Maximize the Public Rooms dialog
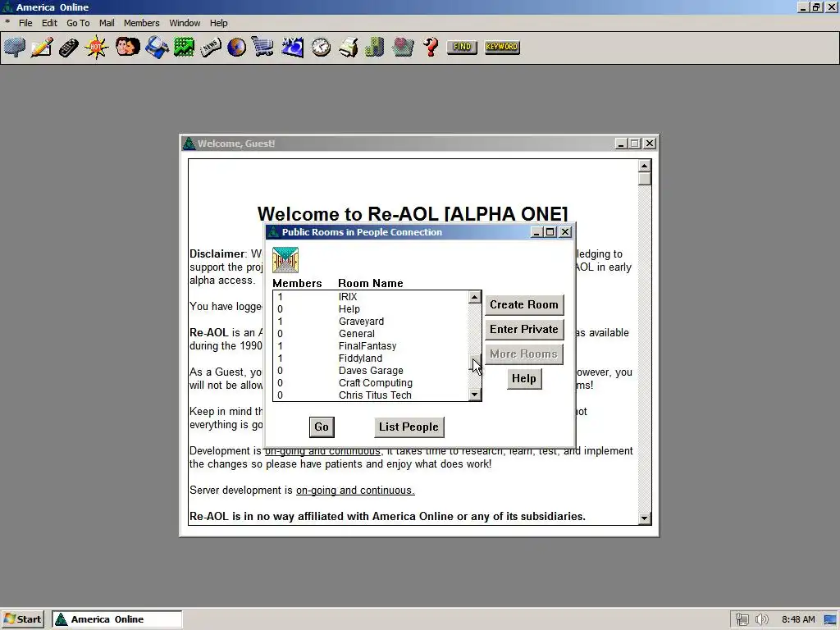This screenshot has height=630, width=840. 550,232
